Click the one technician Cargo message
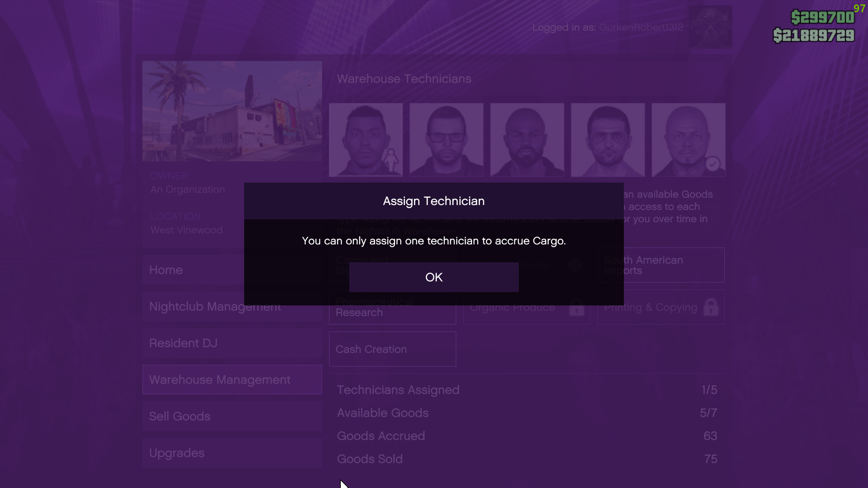This screenshot has width=868, height=488. [434, 241]
